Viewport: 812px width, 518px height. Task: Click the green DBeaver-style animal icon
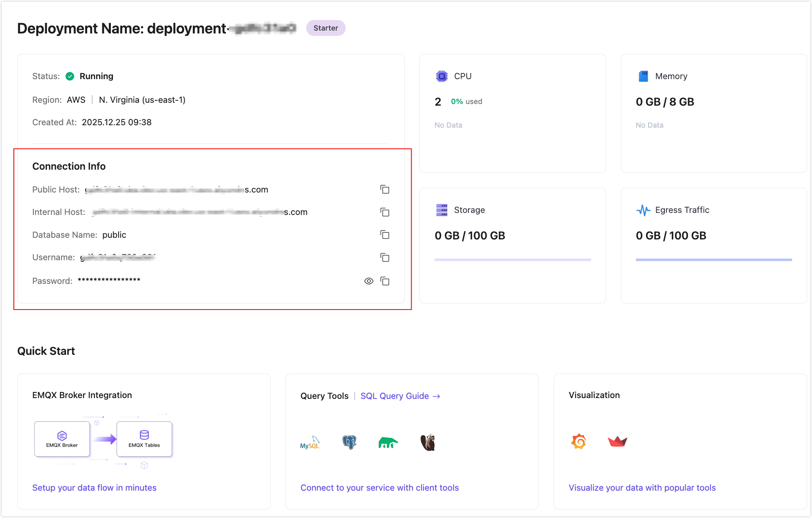[388, 443]
